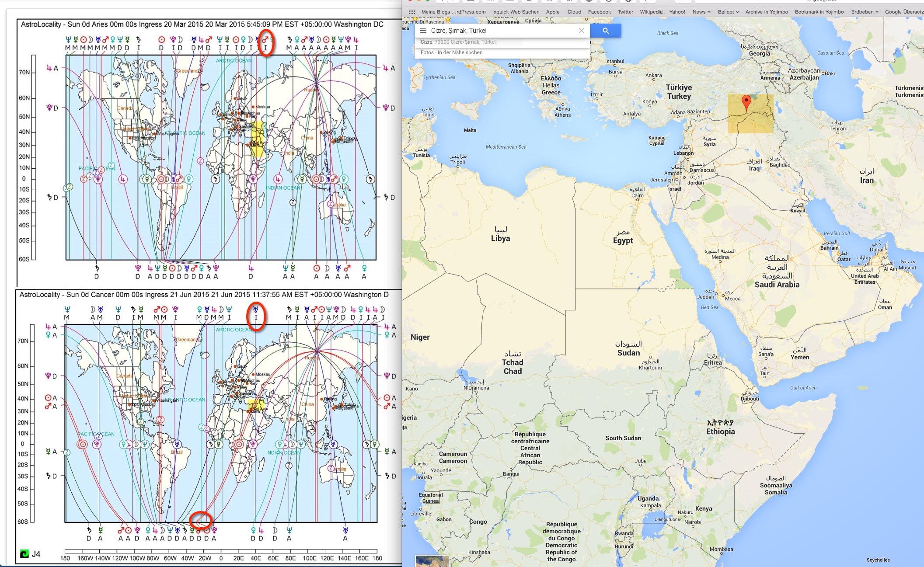Click the green J4 logo icon
This screenshot has width=924, height=567.
(24, 554)
